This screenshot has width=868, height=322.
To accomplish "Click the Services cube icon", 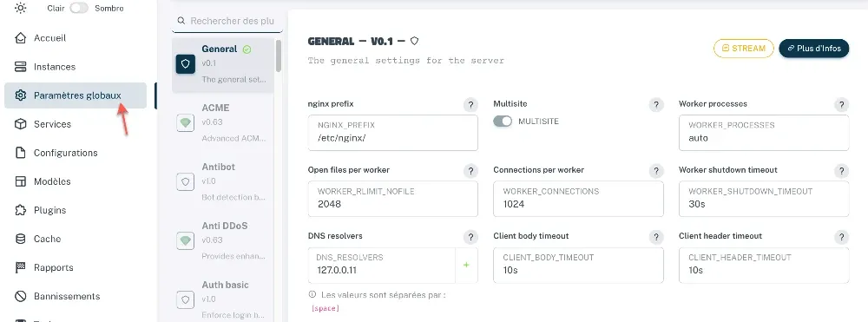I will (21, 124).
